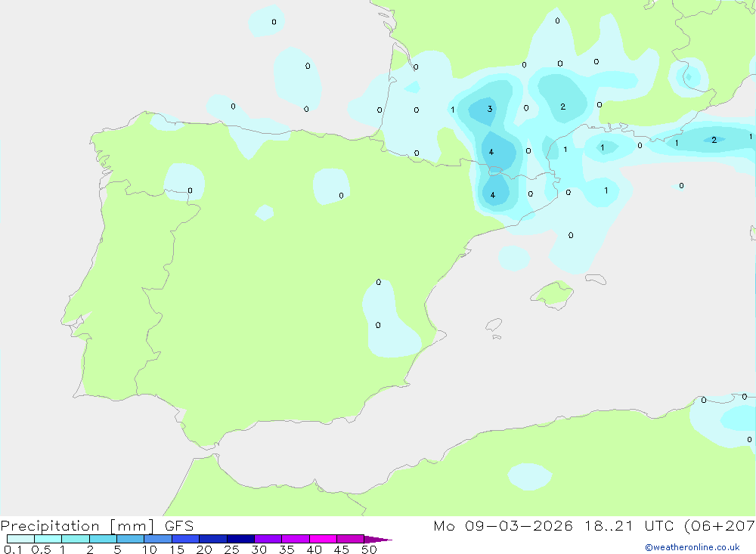Click the '0.1' legend scale label
The width and height of the screenshot is (756, 554).
pos(13,549)
